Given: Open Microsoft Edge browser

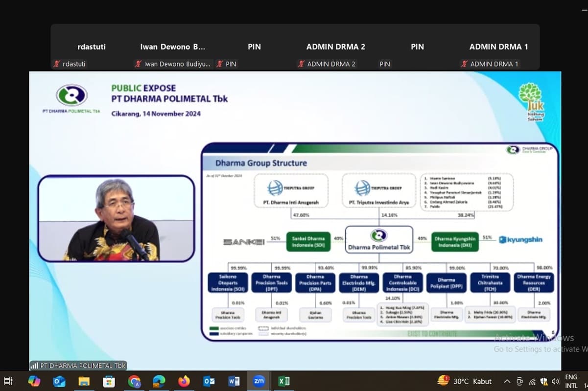Looking at the screenshot, I should pos(159,381).
